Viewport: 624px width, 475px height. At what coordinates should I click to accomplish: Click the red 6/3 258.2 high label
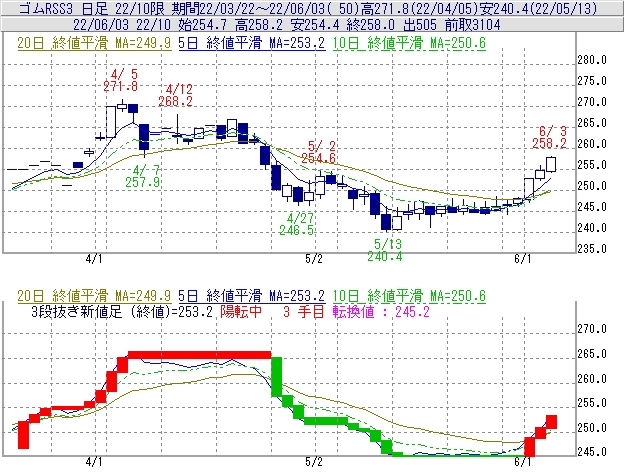pyautogui.click(x=550, y=137)
